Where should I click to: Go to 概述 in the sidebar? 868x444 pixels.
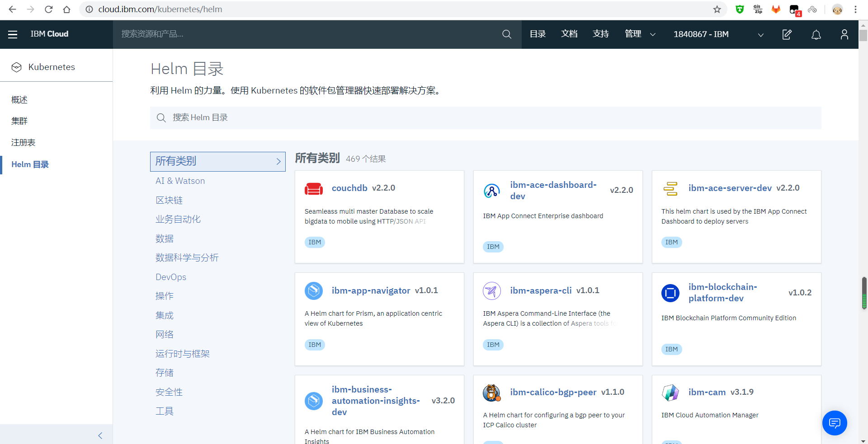tap(19, 100)
